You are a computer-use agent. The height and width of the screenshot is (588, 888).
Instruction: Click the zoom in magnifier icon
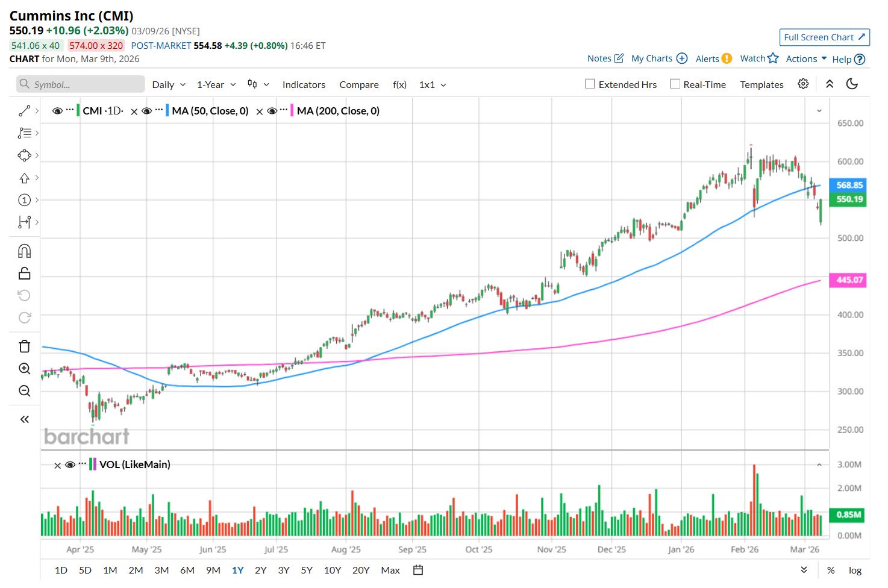24,369
